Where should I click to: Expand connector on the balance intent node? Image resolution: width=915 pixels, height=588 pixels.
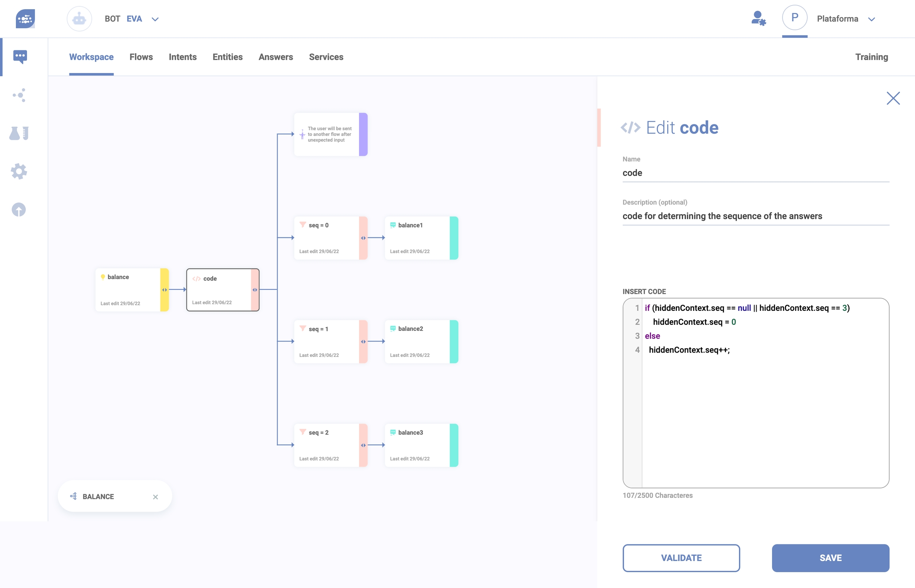click(x=164, y=290)
